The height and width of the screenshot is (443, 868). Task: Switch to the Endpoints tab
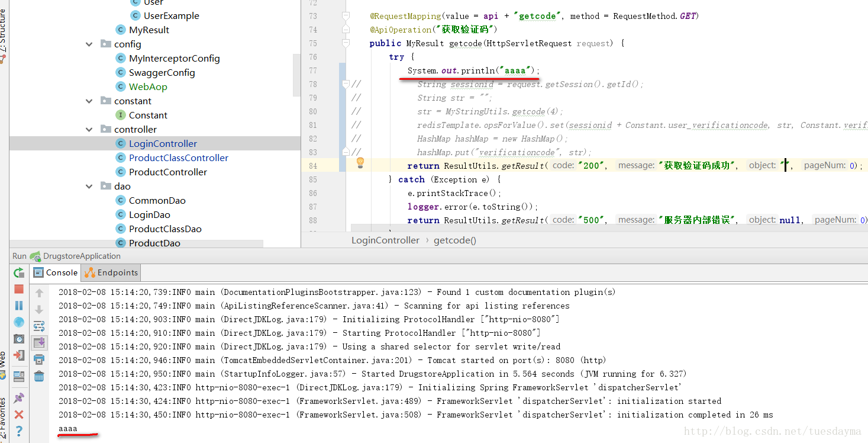pos(111,272)
